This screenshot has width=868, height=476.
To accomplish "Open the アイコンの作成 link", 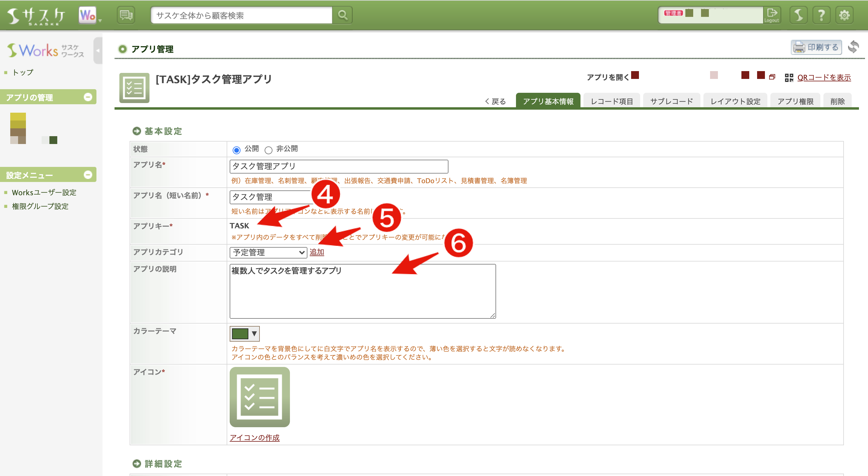I will coord(255,438).
